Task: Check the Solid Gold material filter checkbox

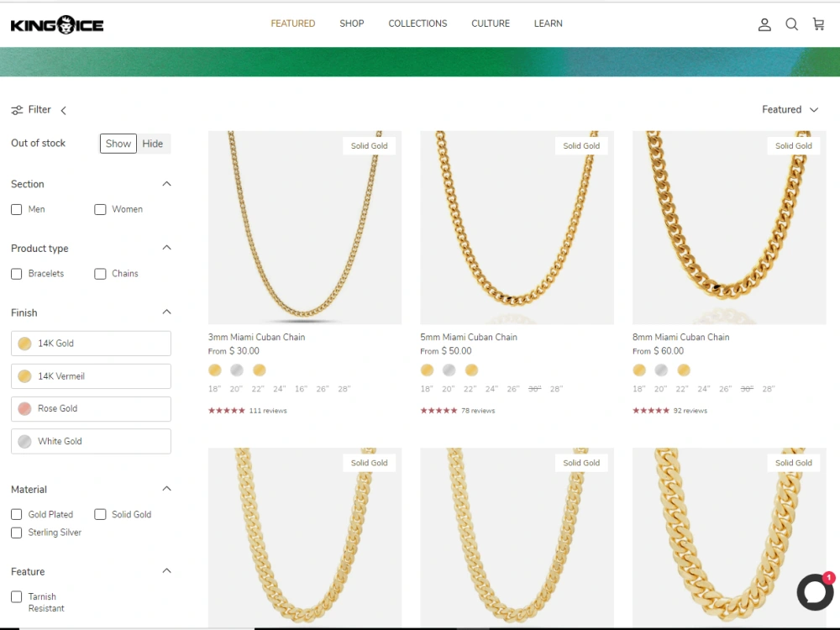Action: click(100, 514)
